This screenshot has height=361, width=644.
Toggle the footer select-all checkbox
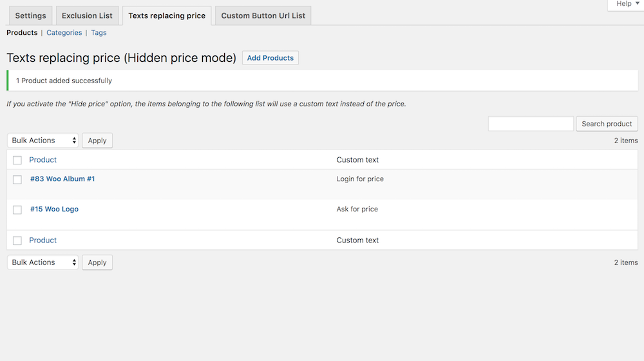(x=17, y=240)
